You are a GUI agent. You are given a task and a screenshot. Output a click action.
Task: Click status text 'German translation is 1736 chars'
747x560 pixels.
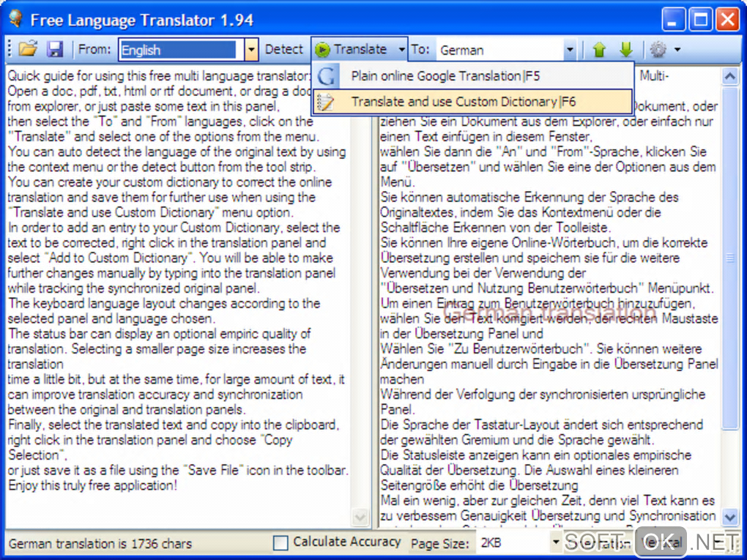[x=100, y=543]
